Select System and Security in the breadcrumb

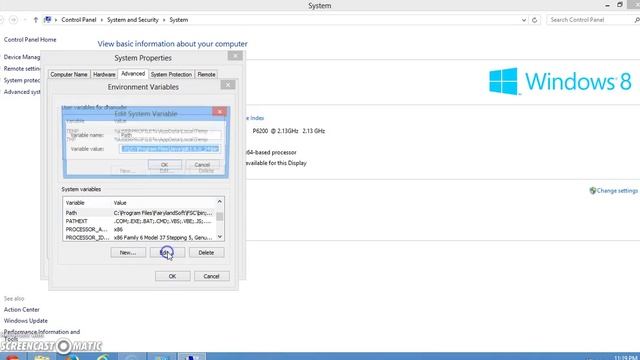(x=133, y=20)
